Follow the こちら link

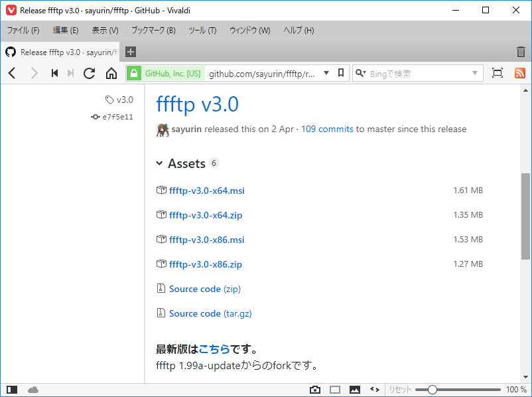pos(214,349)
